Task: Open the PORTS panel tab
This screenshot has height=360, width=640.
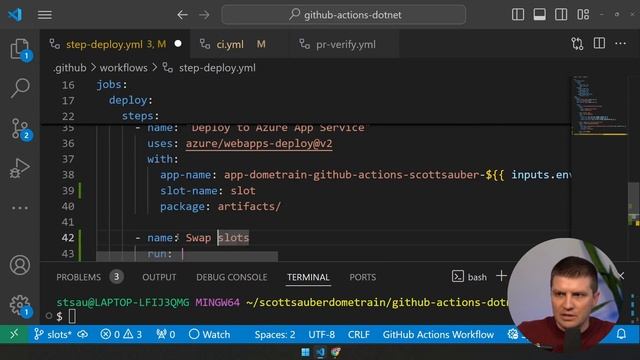Action: 362,277
